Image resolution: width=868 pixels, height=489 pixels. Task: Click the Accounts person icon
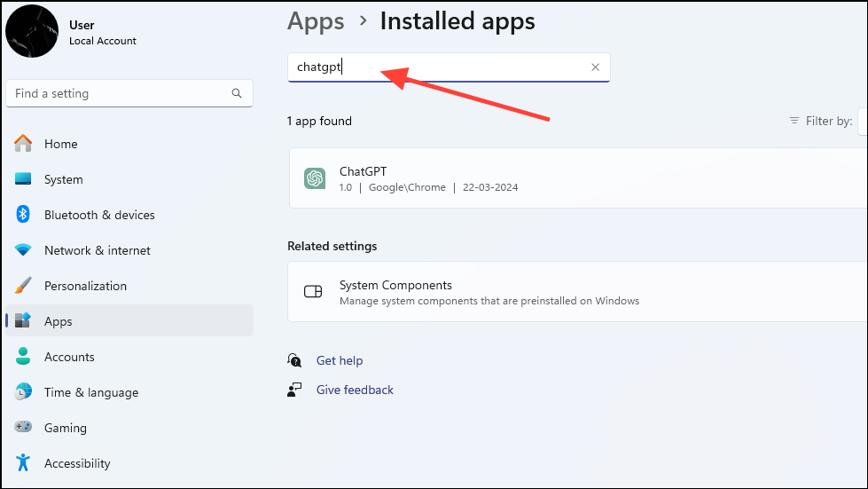tap(23, 356)
